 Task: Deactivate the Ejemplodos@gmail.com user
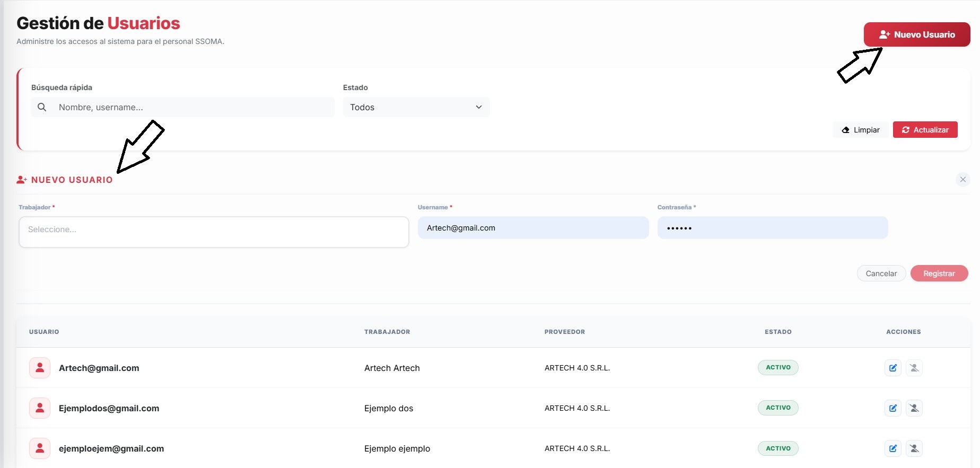[x=914, y=408]
